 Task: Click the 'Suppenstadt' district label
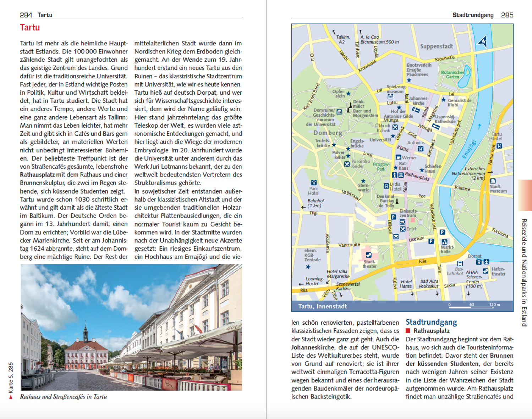pyautogui.click(x=437, y=46)
